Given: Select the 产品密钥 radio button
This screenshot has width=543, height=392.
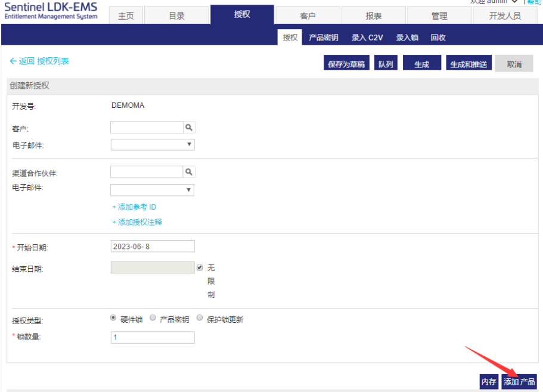Looking at the screenshot, I should [x=153, y=318].
